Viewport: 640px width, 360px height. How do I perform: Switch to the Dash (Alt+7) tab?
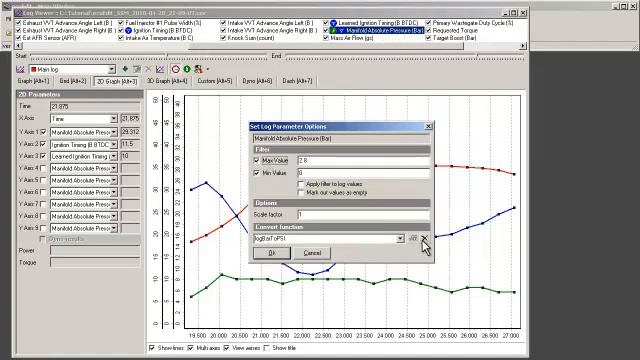coord(297,81)
